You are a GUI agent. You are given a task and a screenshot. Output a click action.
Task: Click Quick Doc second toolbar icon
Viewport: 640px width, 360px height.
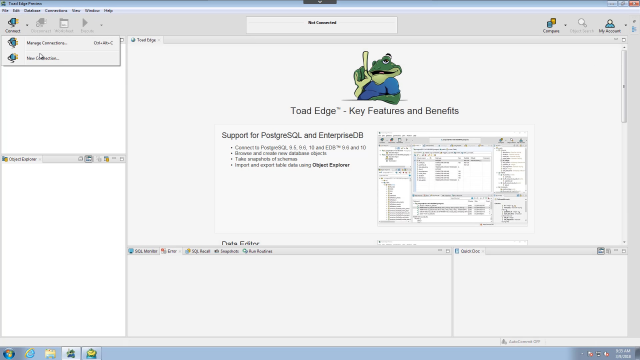coord(609,251)
